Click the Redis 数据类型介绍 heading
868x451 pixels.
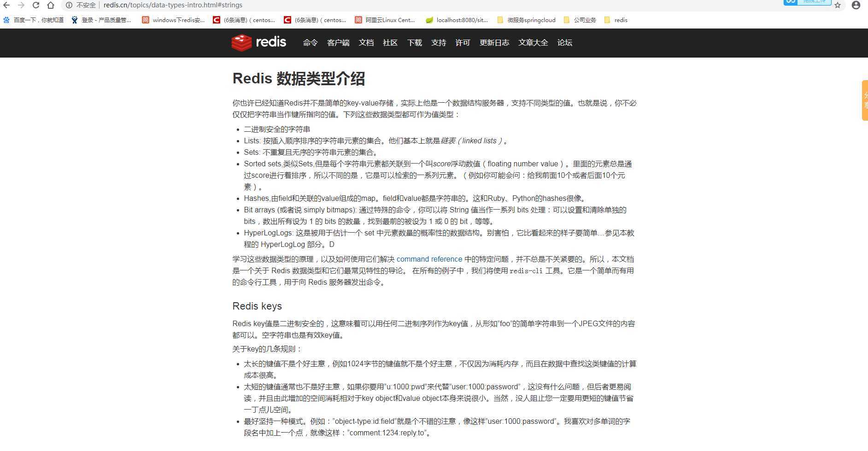click(299, 79)
